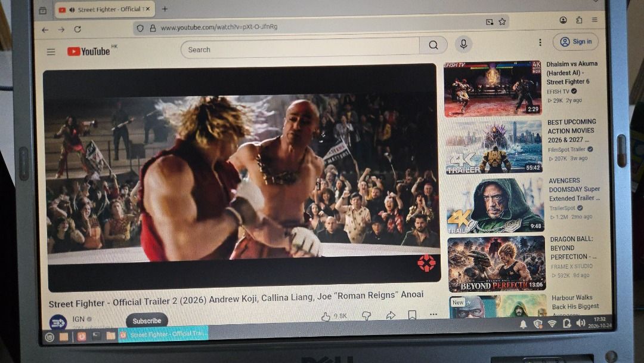
Task: Open notifications bell in system tray
Action: [x=524, y=325]
